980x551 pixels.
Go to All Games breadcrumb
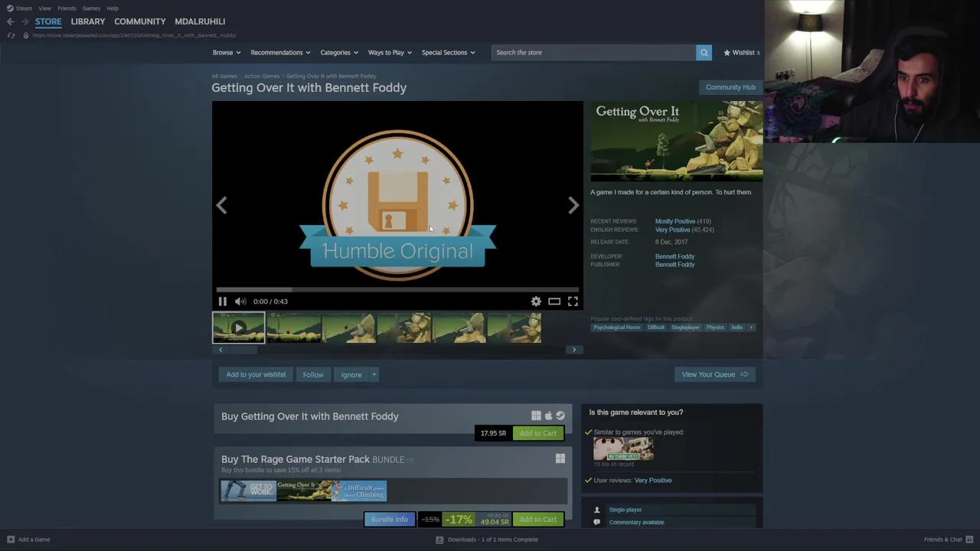(224, 77)
